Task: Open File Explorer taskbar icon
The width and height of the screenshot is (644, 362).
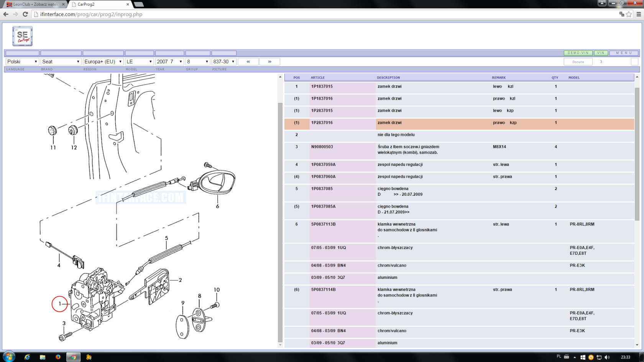Action: pyautogui.click(x=43, y=357)
